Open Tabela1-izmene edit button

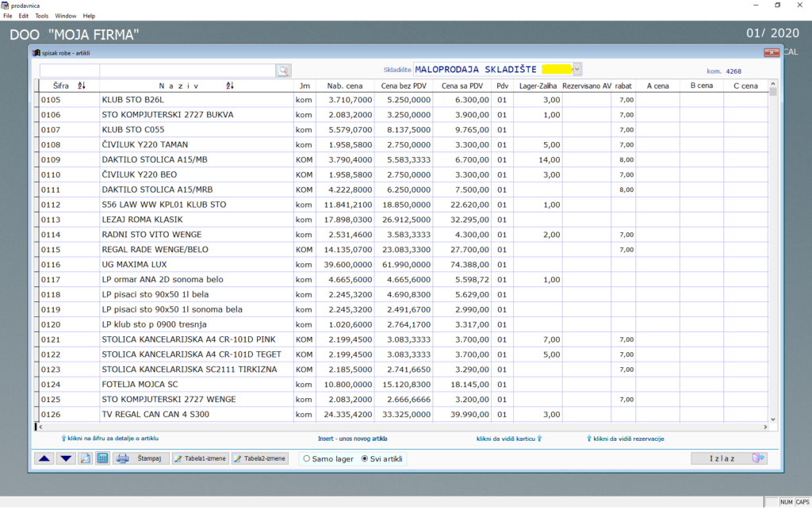click(200, 458)
